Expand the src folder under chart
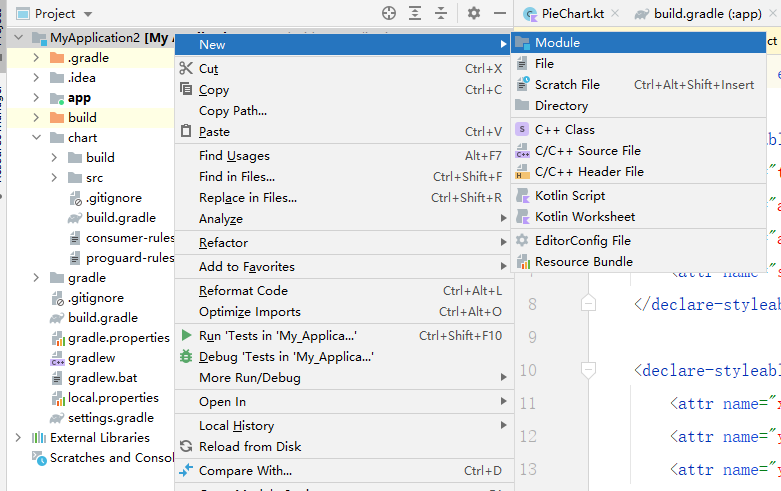The width and height of the screenshot is (781, 491). pos(54,177)
